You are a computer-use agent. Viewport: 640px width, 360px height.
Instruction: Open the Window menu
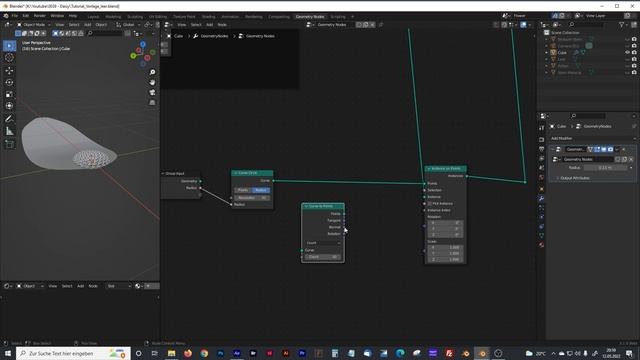(x=57, y=16)
